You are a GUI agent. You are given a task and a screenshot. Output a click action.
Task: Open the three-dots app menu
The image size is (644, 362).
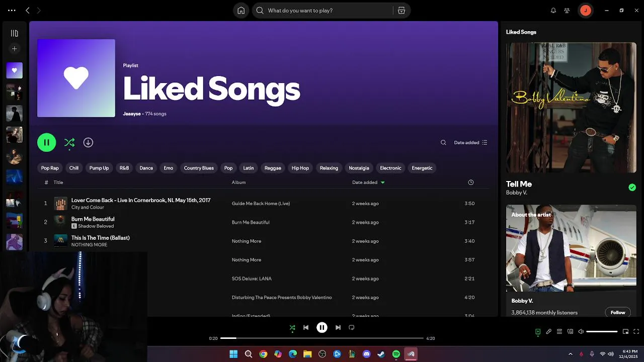coord(12,10)
